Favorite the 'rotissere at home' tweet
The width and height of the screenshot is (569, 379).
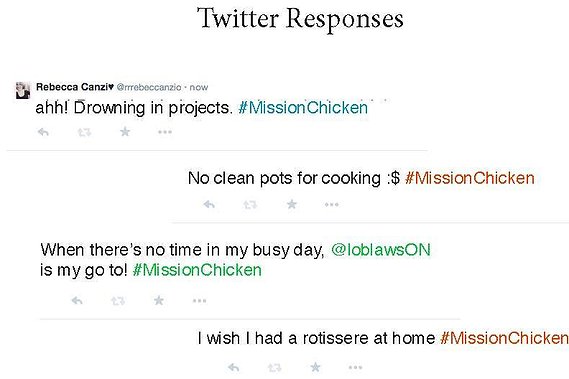click(x=316, y=367)
